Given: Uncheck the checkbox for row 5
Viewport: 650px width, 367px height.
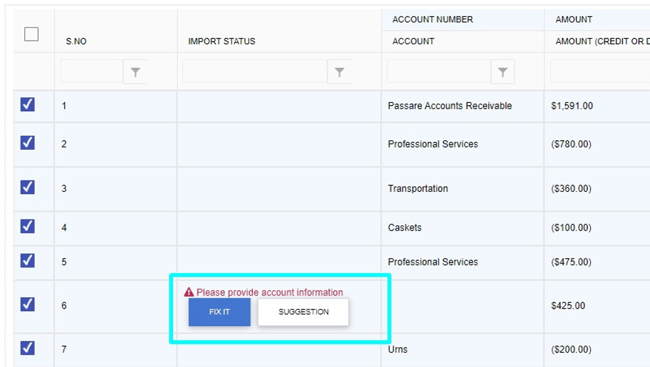Looking at the screenshot, I should pos(27,260).
